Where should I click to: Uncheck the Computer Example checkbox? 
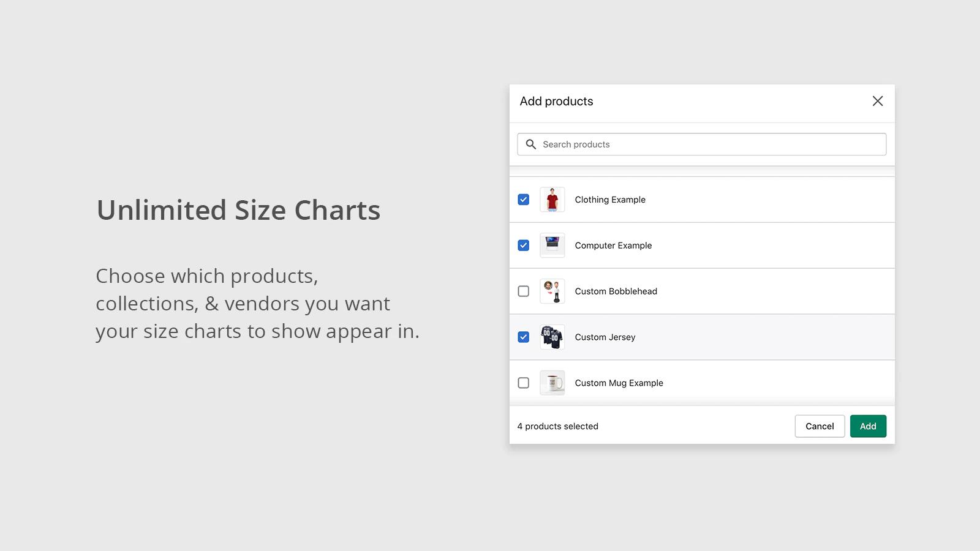pyautogui.click(x=524, y=246)
